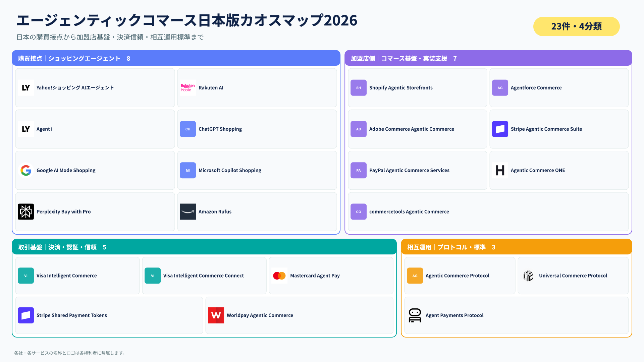
Task: Click the Visa Intelligent Commerce label
Action: (x=66, y=276)
